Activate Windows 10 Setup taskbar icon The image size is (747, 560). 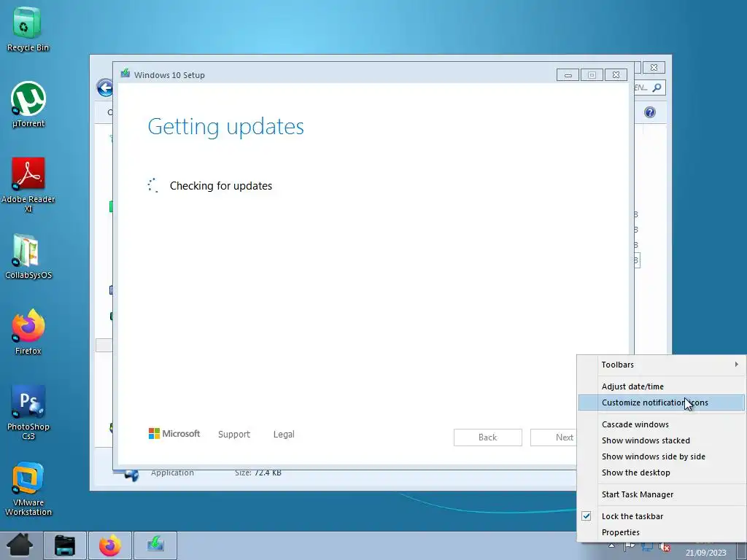(155, 545)
